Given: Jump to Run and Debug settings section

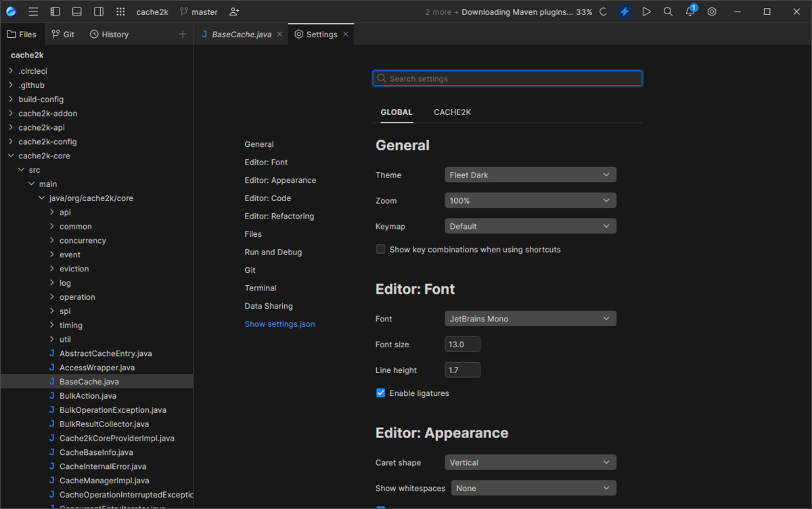Looking at the screenshot, I should 273,252.
